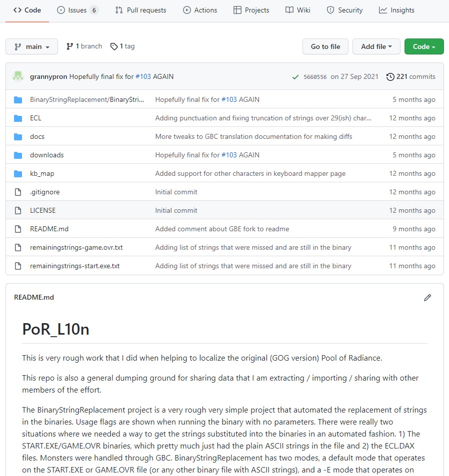The height and width of the screenshot is (476, 449).
Task: Open the green Code dropdown button
Action: 424,46
